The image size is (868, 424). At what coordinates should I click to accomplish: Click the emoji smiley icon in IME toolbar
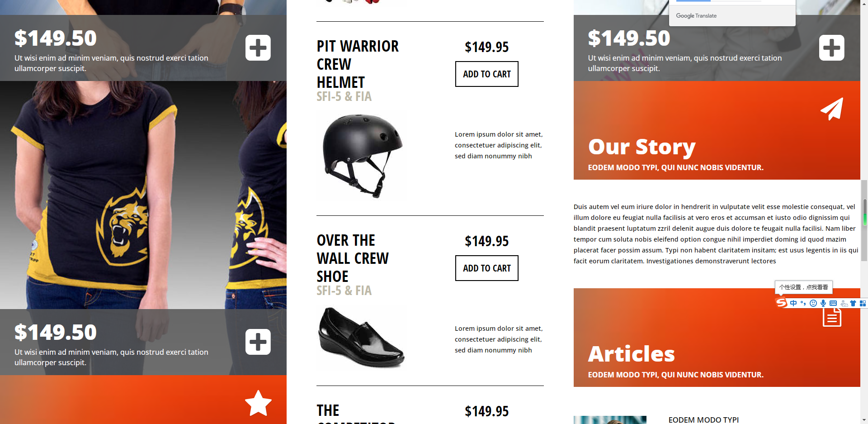click(x=813, y=303)
